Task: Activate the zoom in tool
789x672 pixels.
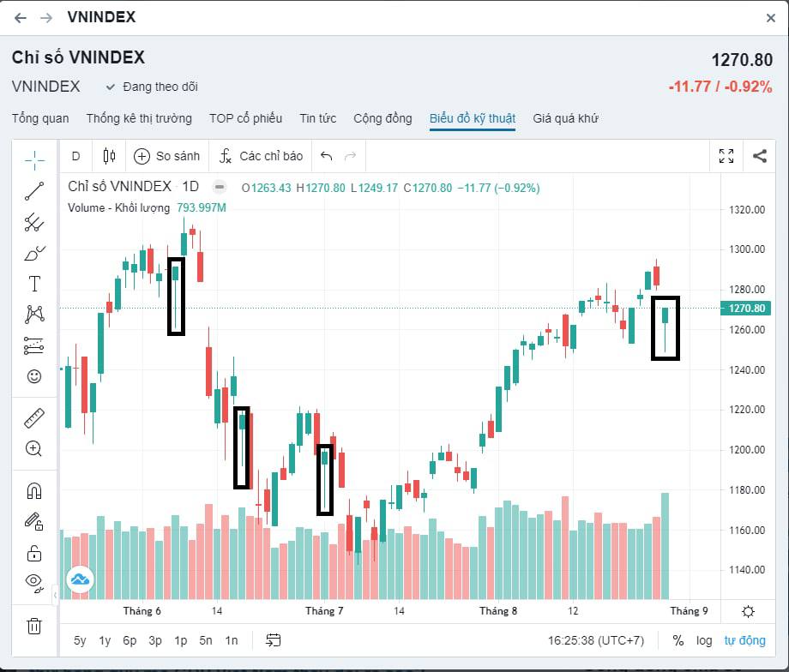Action: pyautogui.click(x=34, y=448)
